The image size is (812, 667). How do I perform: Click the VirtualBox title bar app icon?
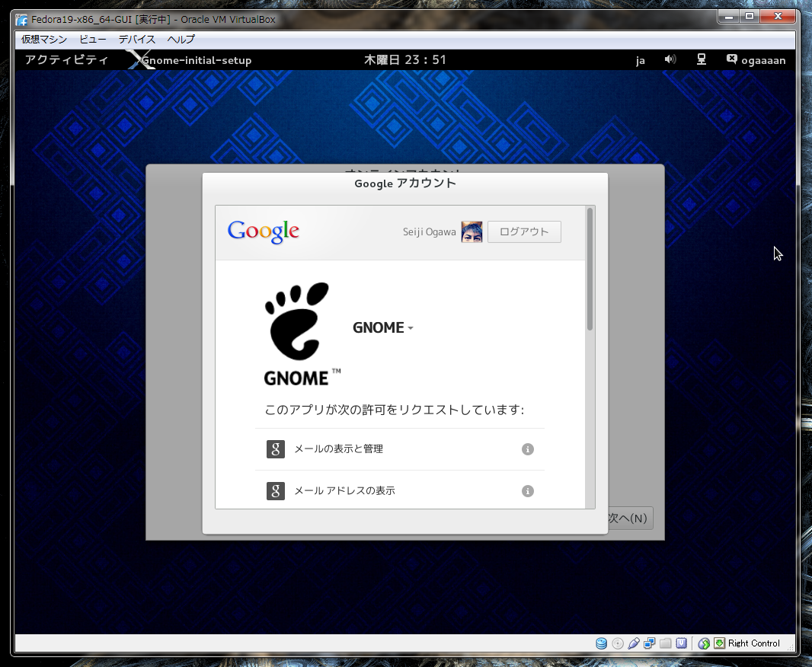[x=21, y=20]
